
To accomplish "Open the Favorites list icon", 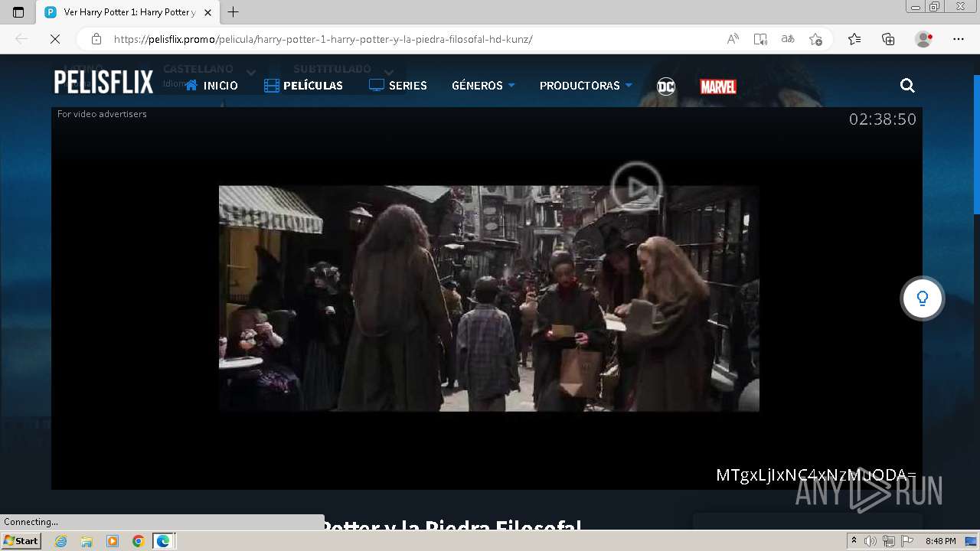I will pyautogui.click(x=854, y=39).
